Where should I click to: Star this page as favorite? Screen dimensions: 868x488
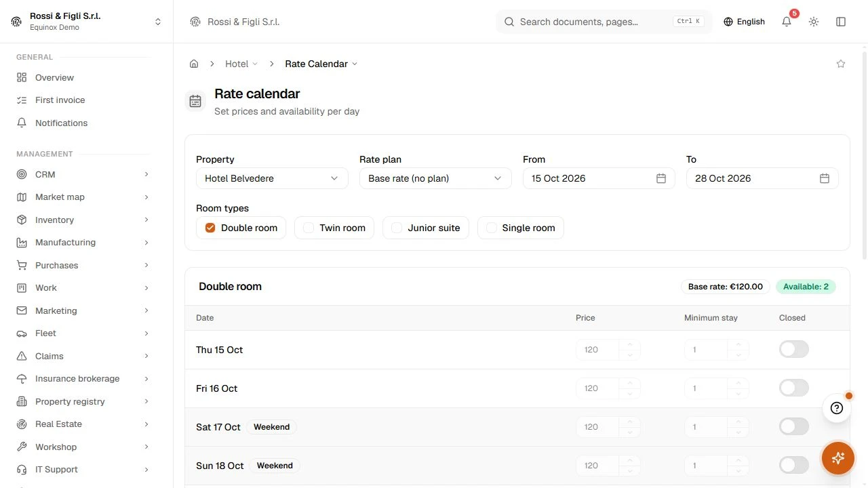(x=841, y=64)
